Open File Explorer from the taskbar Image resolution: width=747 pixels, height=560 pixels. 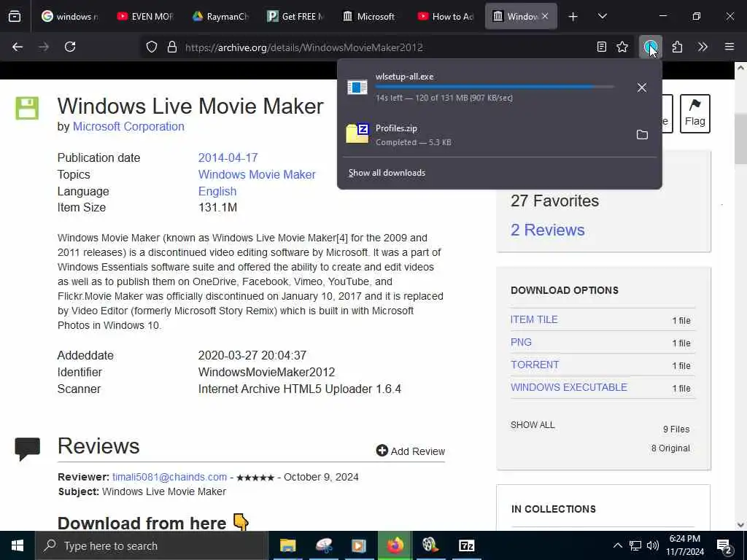[x=287, y=545]
